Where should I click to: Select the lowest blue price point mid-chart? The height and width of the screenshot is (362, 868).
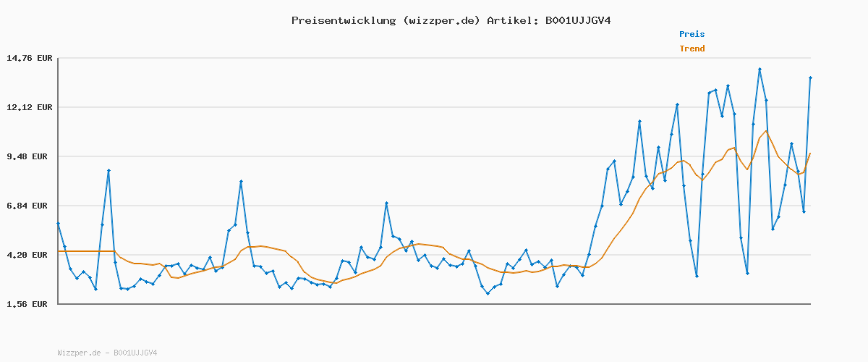488,293
